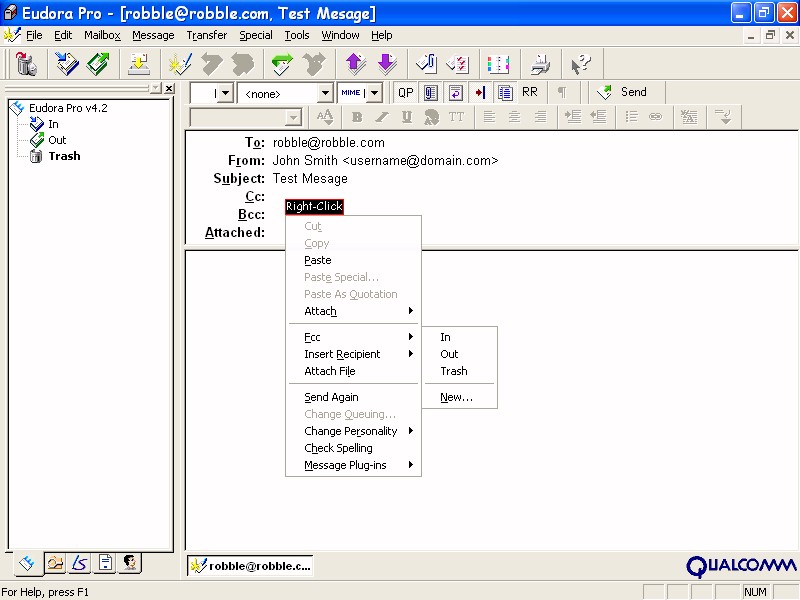
Task: Switch to the Signatures tab at bottom
Action: point(80,563)
